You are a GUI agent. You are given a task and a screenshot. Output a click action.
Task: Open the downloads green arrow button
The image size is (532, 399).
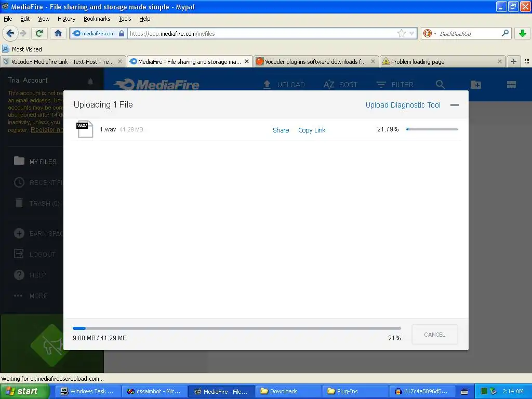(x=523, y=33)
